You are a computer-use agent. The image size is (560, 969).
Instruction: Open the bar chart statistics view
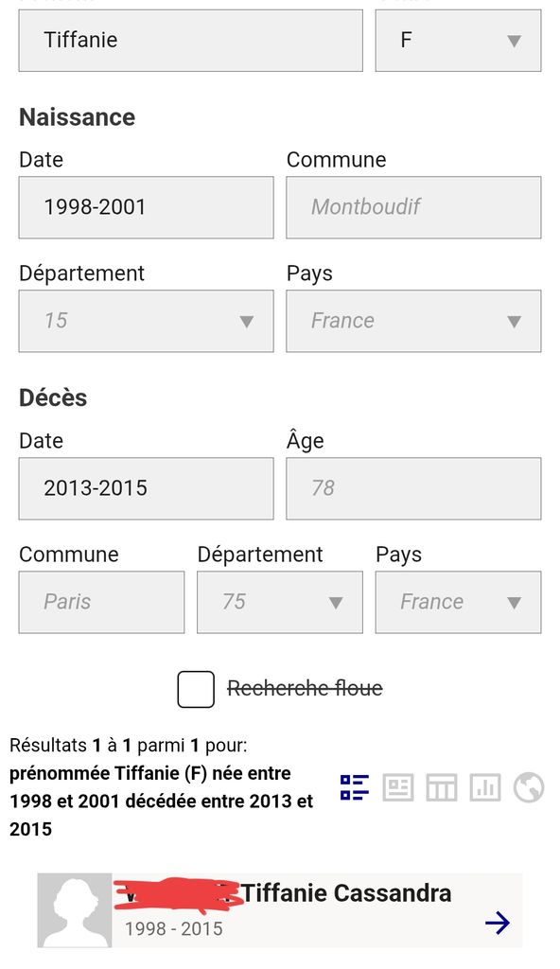485,787
